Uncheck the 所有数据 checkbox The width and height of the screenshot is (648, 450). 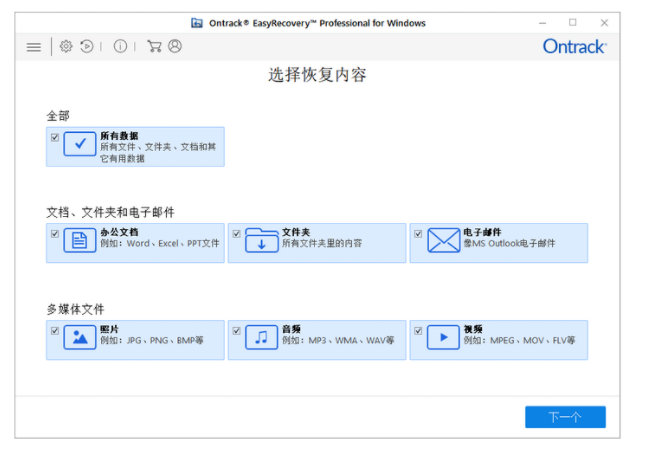tap(55, 137)
